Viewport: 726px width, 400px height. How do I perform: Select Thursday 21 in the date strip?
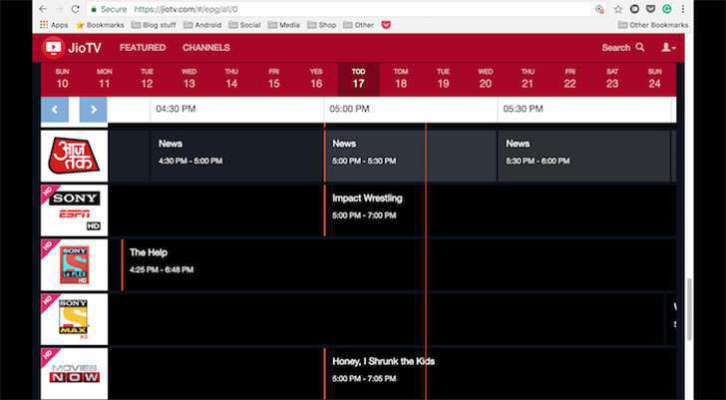(x=528, y=79)
